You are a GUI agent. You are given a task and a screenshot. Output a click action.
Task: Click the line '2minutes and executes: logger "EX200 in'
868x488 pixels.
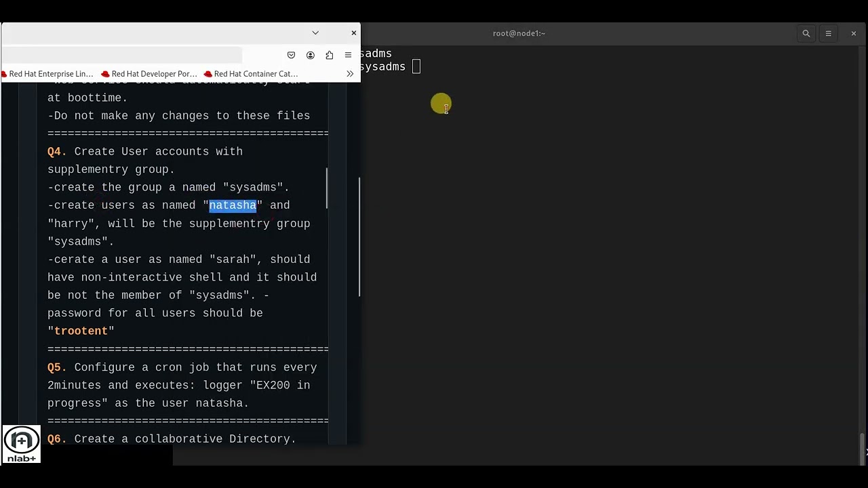[x=178, y=385]
